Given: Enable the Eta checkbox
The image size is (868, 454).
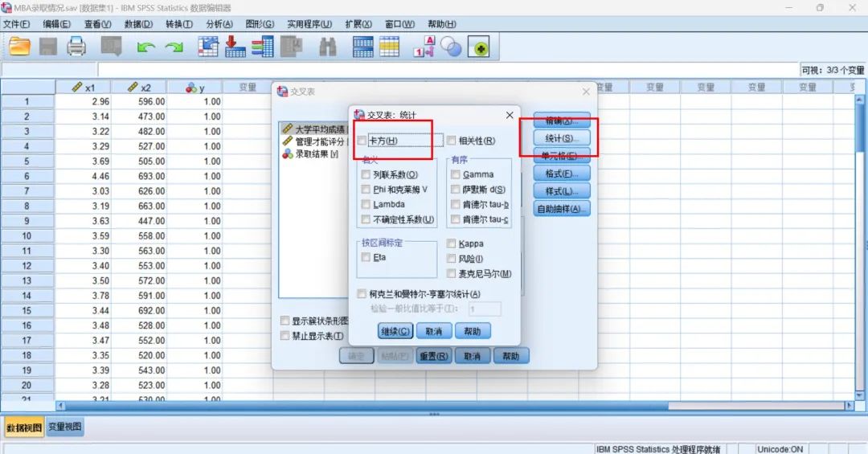Looking at the screenshot, I should [366, 257].
